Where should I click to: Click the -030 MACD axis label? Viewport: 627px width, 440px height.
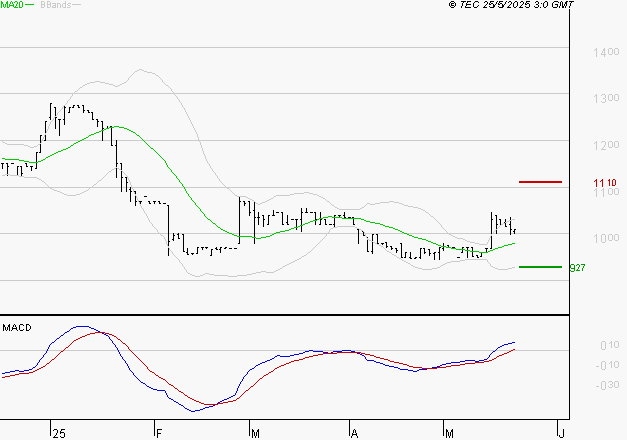(x=607, y=385)
